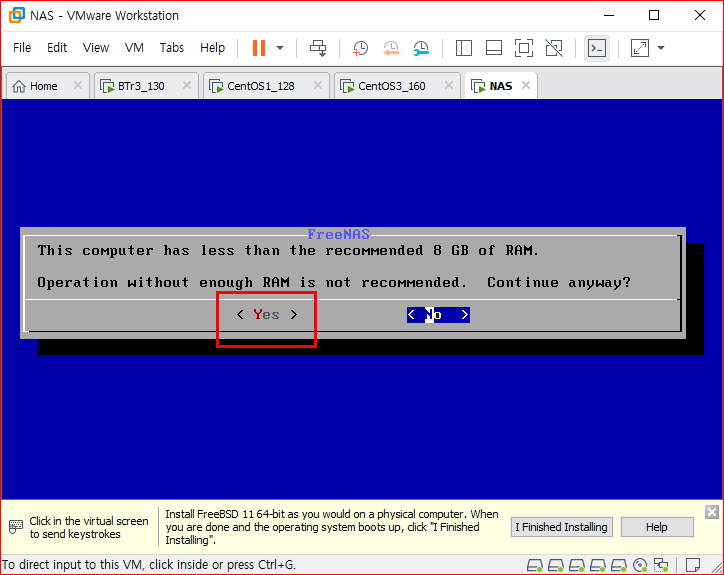Click the Send Ctrl+Alt+Del toolbar icon
724x575 pixels.
[318, 48]
